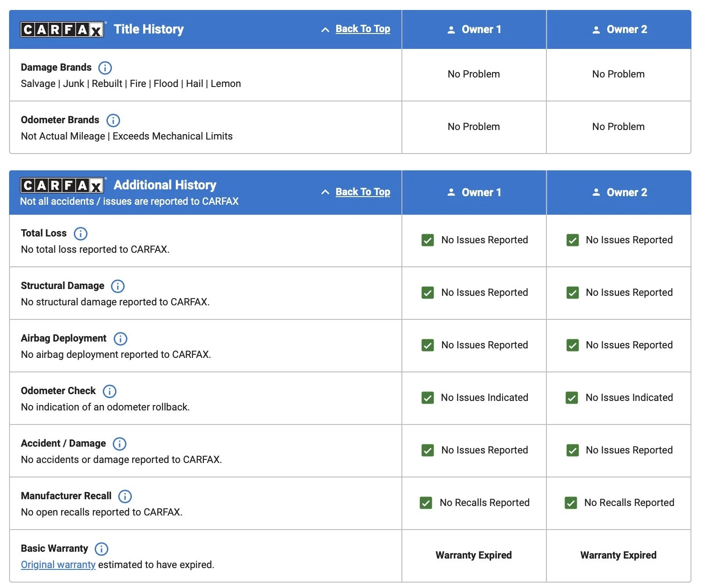Click 'No accidents or damage reported' text

[121, 460]
